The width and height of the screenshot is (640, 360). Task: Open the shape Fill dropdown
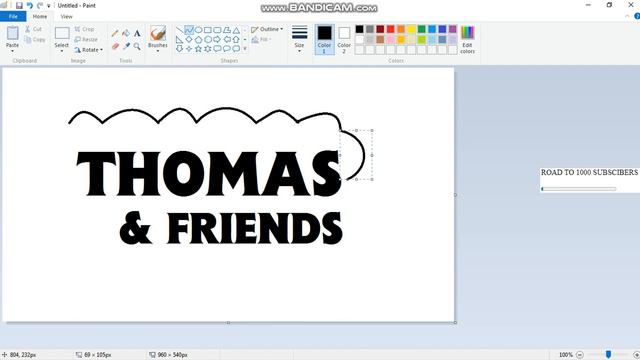[262, 40]
